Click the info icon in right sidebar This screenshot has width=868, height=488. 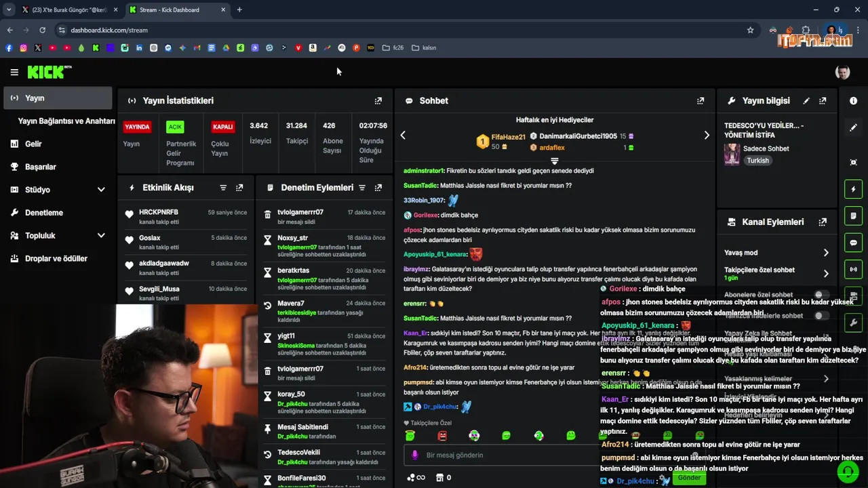click(x=853, y=101)
